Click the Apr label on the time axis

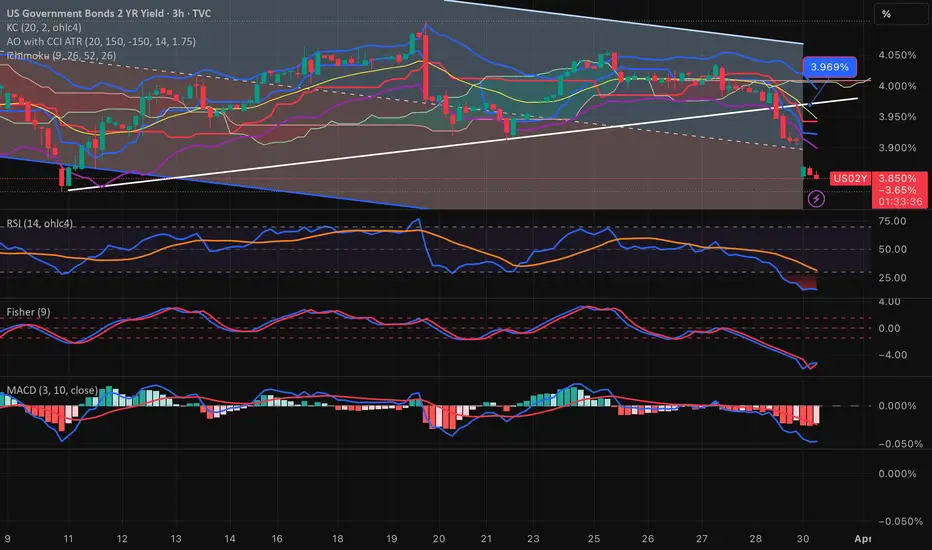tap(862, 539)
